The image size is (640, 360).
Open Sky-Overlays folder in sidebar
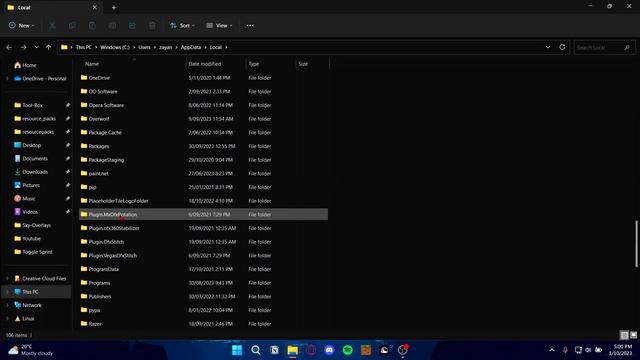pyautogui.click(x=32, y=225)
